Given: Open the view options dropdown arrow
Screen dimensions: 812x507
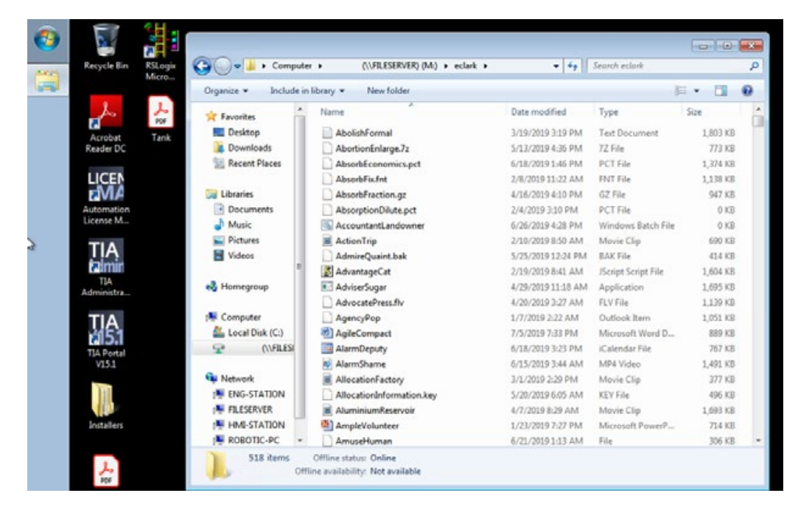Looking at the screenshot, I should 696,91.
